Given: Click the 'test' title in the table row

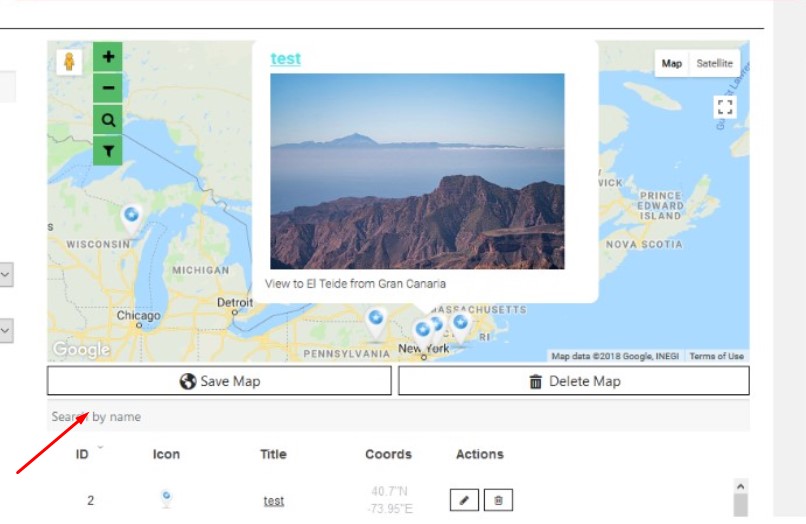Looking at the screenshot, I should point(273,501).
